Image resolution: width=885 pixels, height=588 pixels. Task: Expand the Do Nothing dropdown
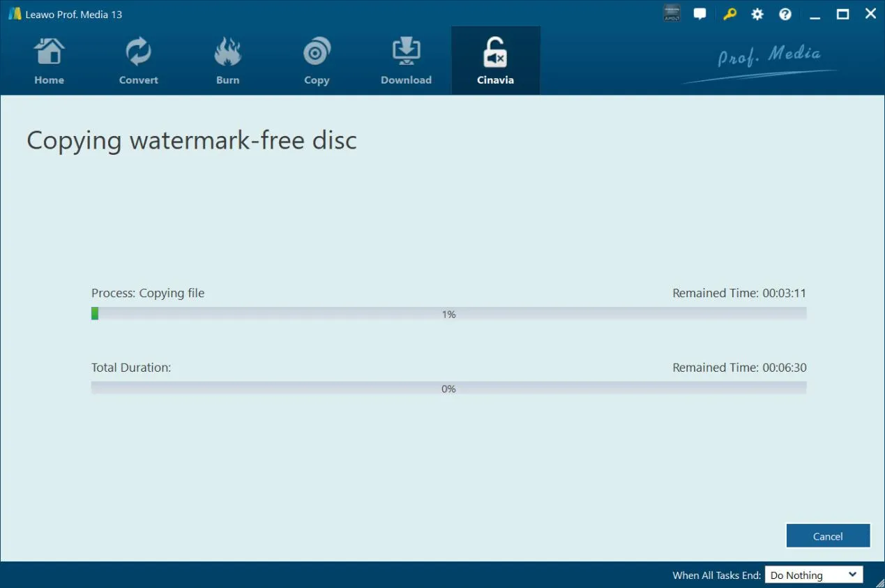(x=814, y=575)
